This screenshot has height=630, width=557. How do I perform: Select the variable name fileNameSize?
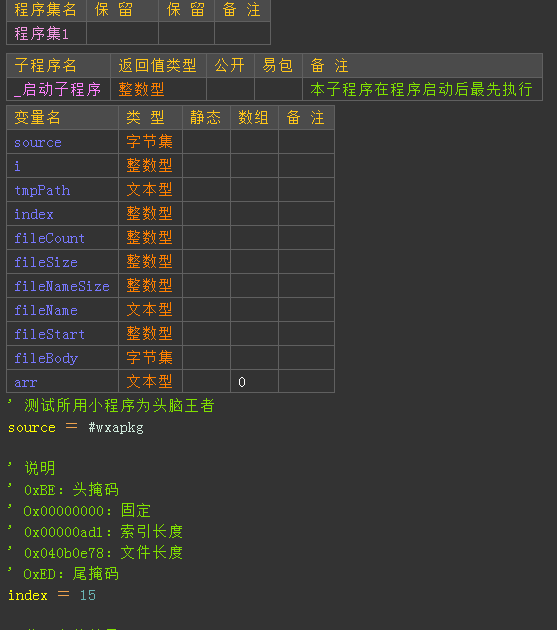point(63,286)
